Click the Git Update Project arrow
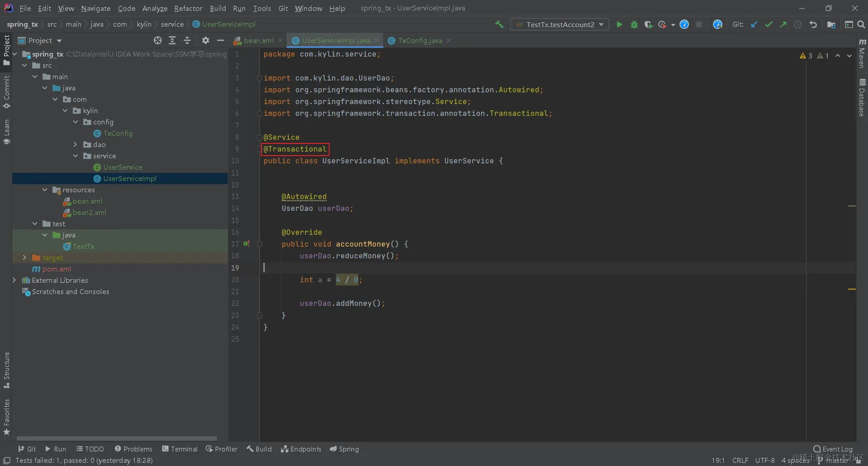Screen dimensions: 868x466 pyautogui.click(x=754, y=24)
